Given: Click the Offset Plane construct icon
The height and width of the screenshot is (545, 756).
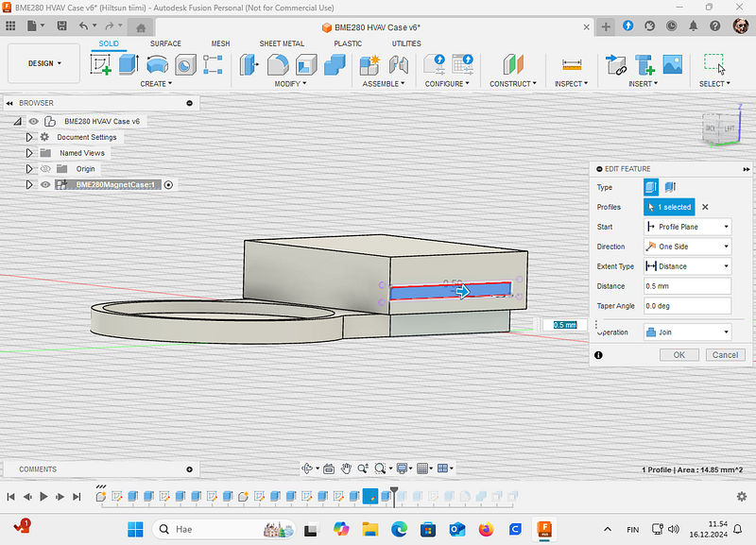Looking at the screenshot, I should [513, 64].
